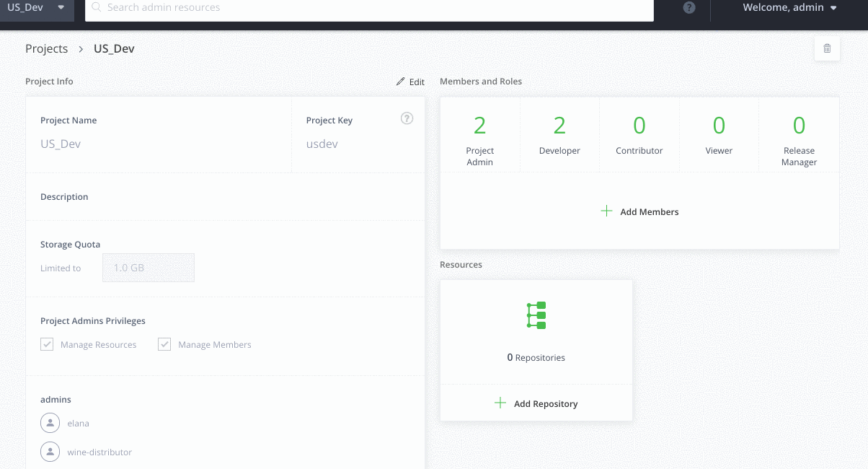This screenshot has height=469, width=868.
Task: Open the Contributor role count
Action: coord(639,134)
